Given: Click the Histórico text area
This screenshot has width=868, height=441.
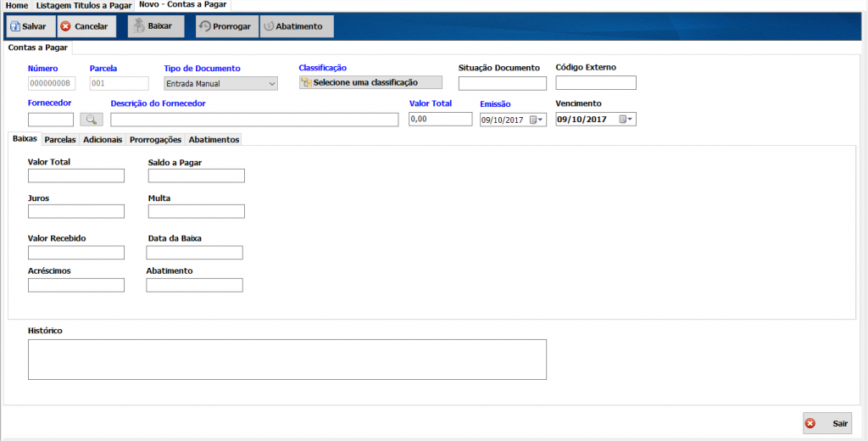Looking at the screenshot, I should coord(287,359).
